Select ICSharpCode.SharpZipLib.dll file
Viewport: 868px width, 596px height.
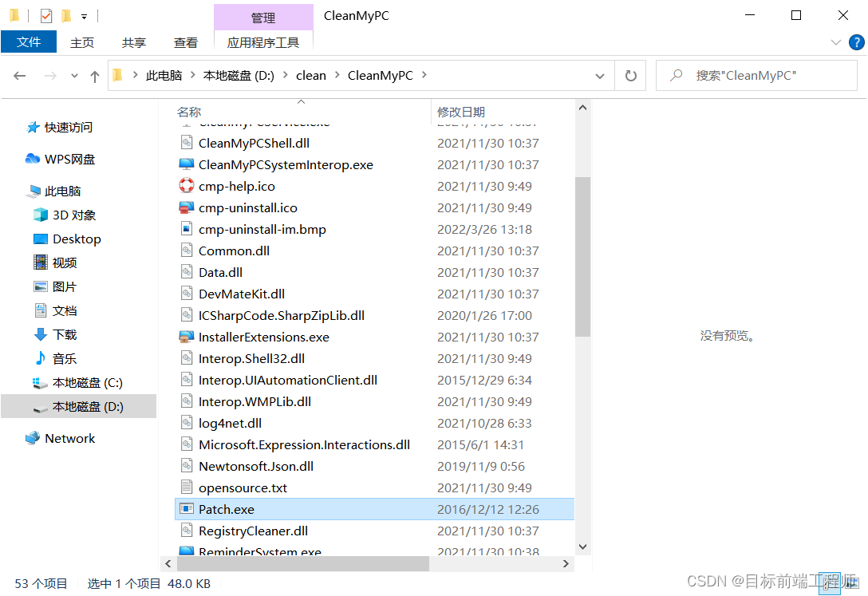pos(281,316)
